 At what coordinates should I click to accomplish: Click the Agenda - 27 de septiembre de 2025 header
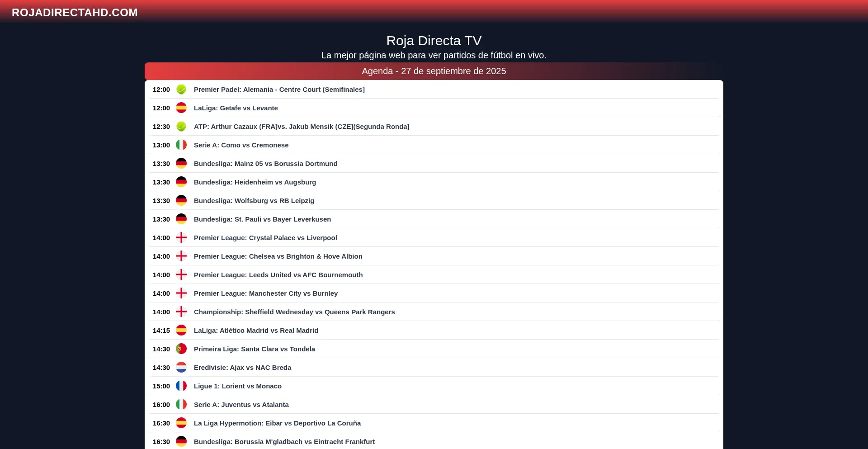pyautogui.click(x=434, y=71)
